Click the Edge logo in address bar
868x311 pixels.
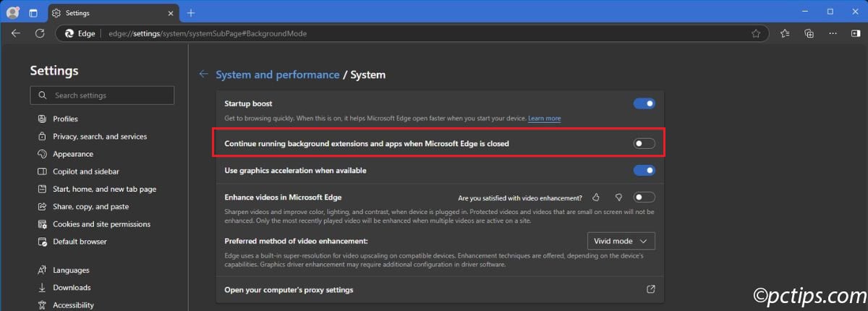[69, 33]
